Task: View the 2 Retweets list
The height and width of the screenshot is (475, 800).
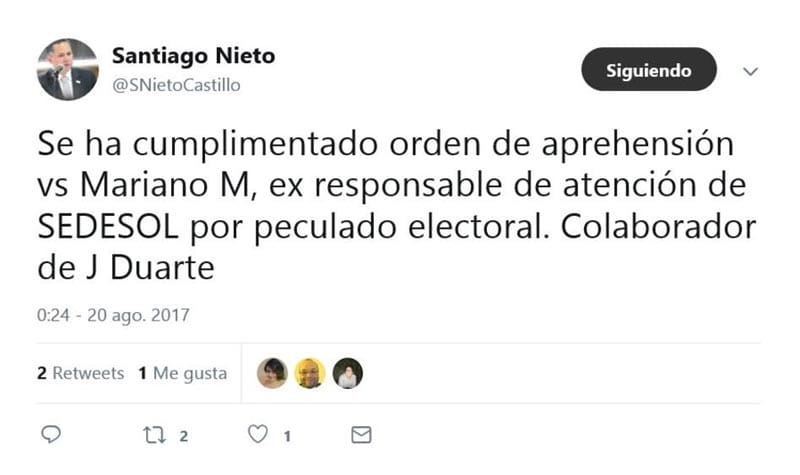Action: click(x=81, y=373)
